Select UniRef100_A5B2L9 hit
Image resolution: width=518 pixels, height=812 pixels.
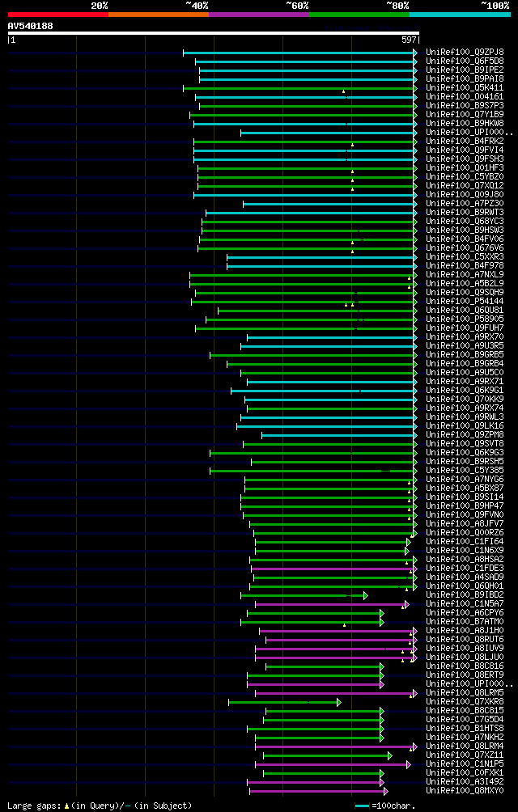point(465,283)
